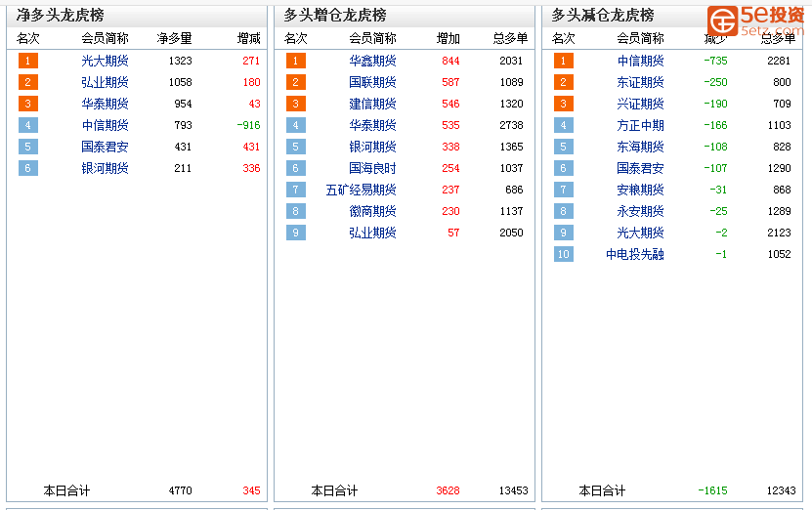Open 中信期货 in the 多头减仓龙虎榜 table
The height and width of the screenshot is (510, 812).
pyautogui.click(x=640, y=61)
